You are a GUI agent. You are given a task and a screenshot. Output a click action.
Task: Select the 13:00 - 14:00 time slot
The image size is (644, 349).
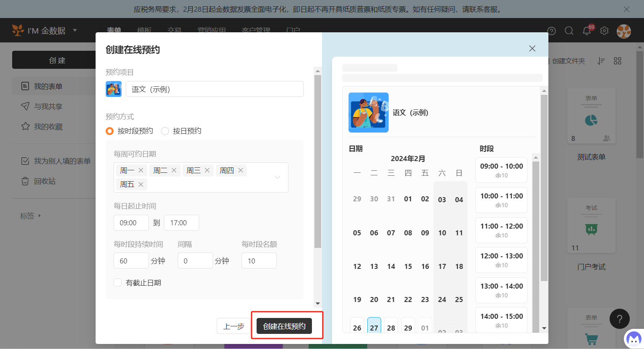501,290
